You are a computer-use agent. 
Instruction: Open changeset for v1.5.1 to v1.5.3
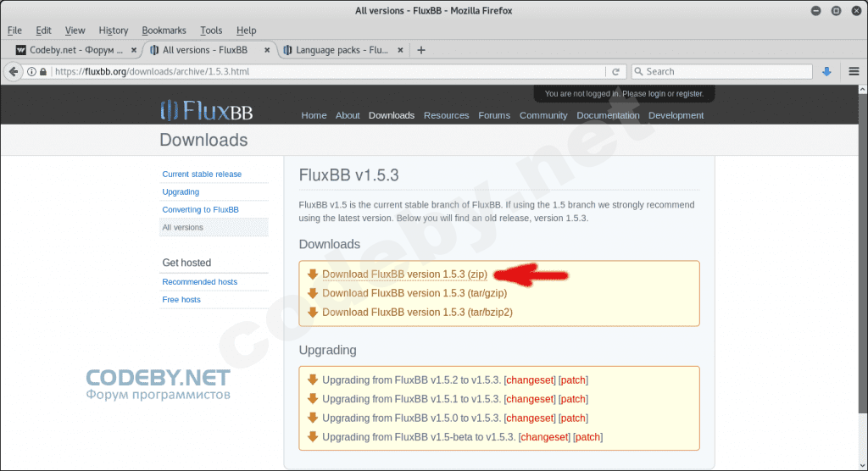530,398
